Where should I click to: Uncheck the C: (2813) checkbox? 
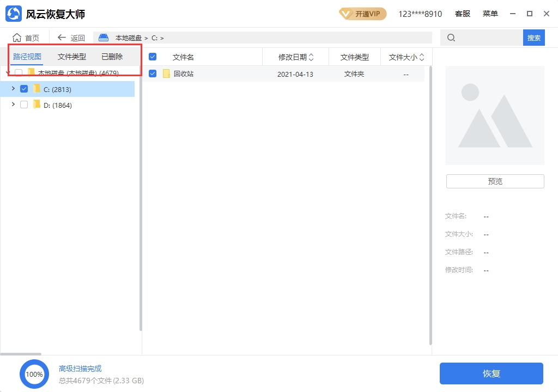click(x=24, y=89)
